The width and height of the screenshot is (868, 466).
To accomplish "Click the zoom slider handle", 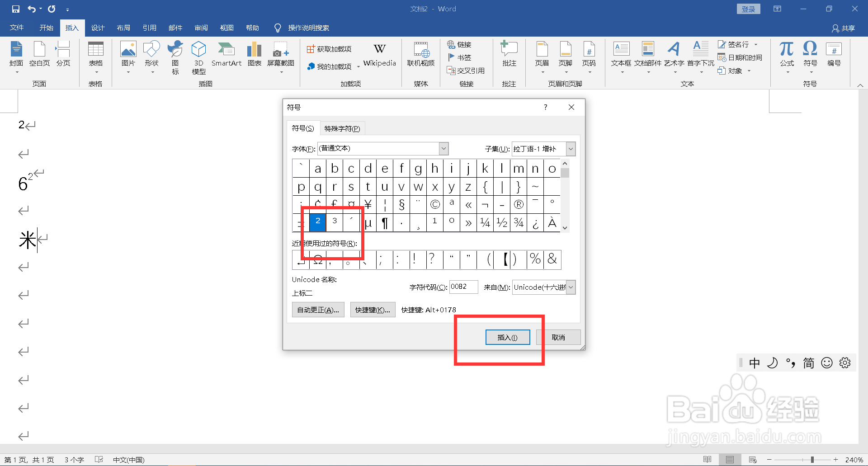I will [812, 460].
